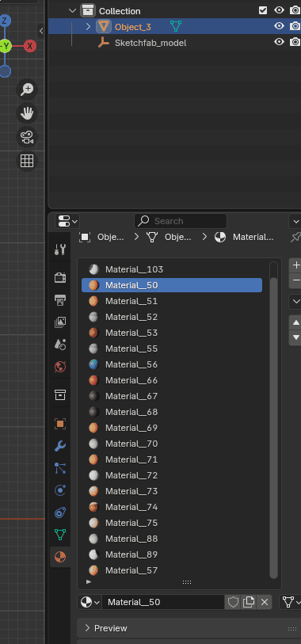The height and width of the screenshot is (644, 301).
Task: Open the Collection properties tab
Action: click(x=60, y=395)
